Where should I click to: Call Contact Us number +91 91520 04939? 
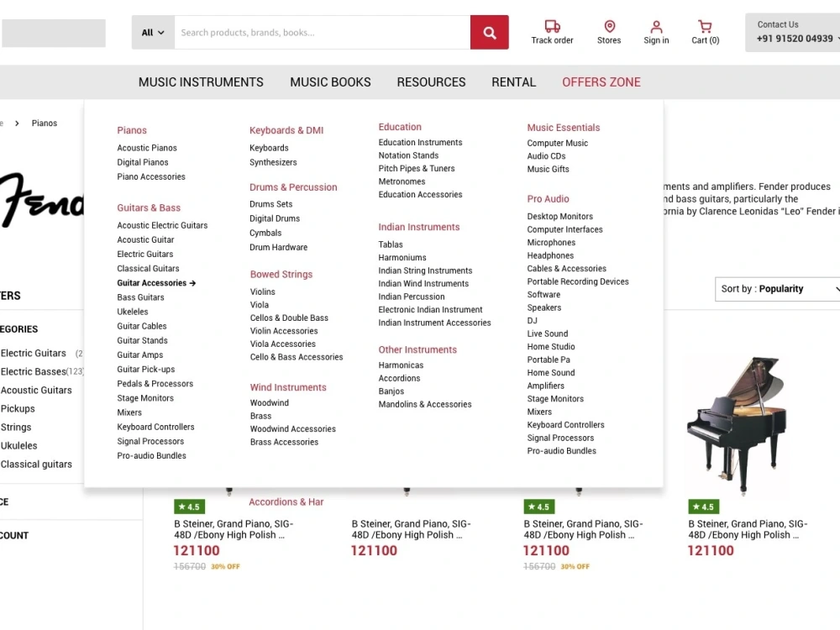795,39
